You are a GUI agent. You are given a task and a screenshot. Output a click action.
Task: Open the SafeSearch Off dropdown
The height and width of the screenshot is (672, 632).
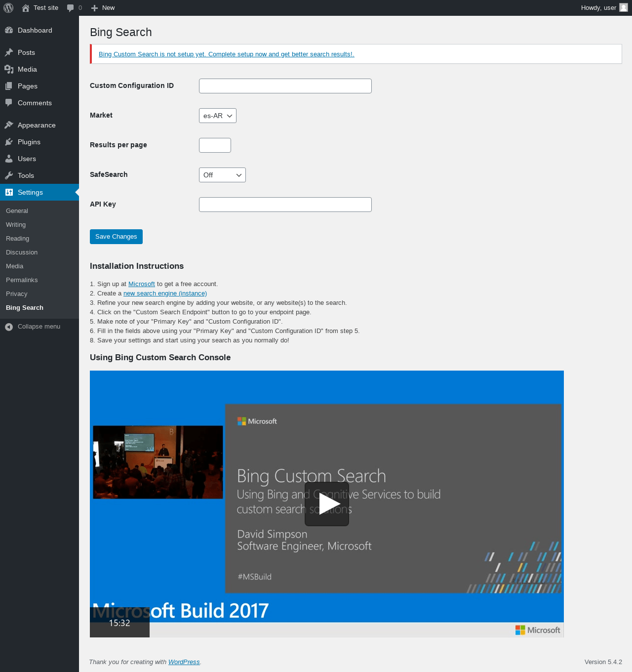pos(222,175)
